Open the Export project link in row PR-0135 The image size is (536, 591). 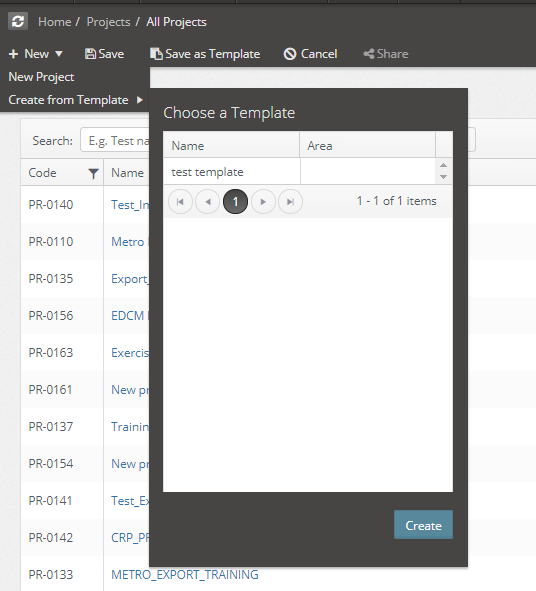pos(130,279)
